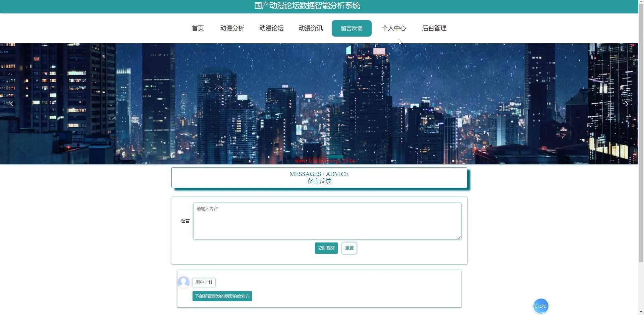Click the teal comment bubble 下单苟富贵发的刚发的给对方
The image size is (644, 315).
[x=222, y=296]
